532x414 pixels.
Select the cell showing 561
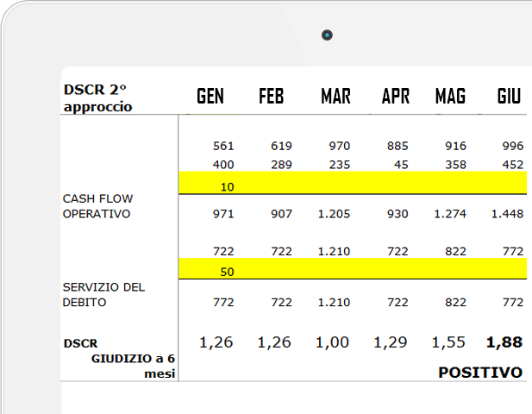pyautogui.click(x=223, y=146)
